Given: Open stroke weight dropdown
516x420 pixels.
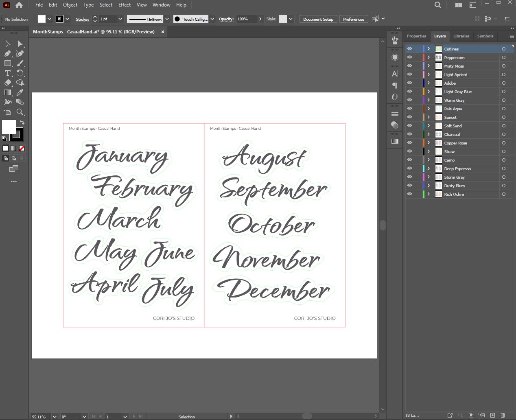Looking at the screenshot, I should pyautogui.click(x=120, y=19).
